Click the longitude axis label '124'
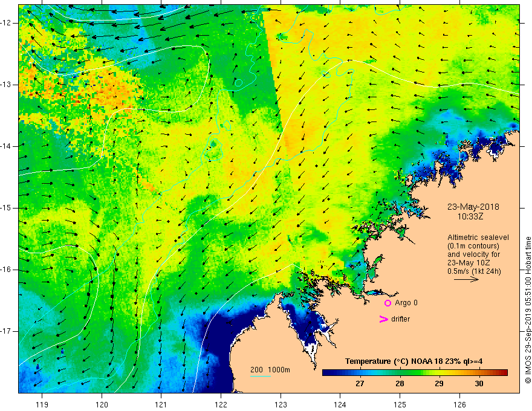The image size is (532, 411). click(x=340, y=404)
